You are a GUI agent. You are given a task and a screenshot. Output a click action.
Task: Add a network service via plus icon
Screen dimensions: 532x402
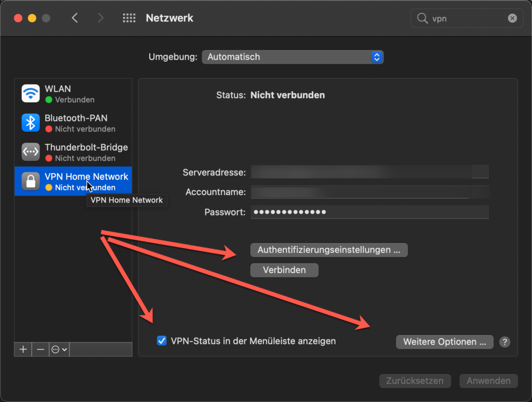tap(22, 349)
